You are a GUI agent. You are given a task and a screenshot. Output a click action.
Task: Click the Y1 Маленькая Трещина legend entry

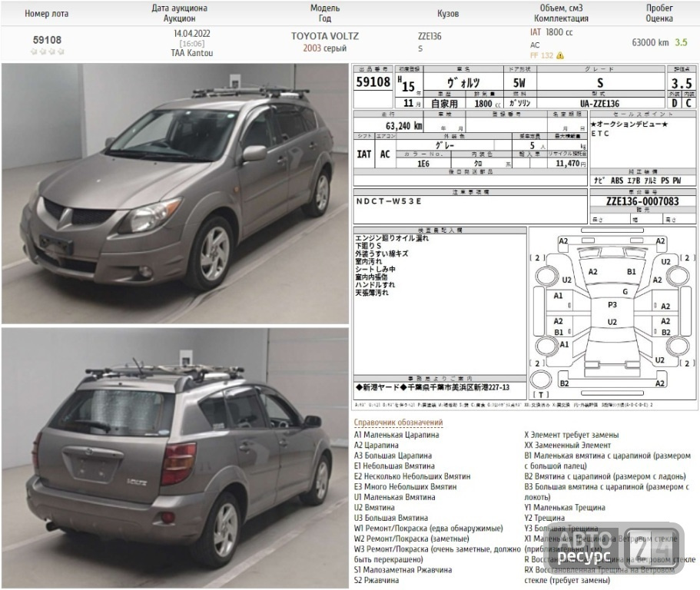pyautogui.click(x=565, y=508)
